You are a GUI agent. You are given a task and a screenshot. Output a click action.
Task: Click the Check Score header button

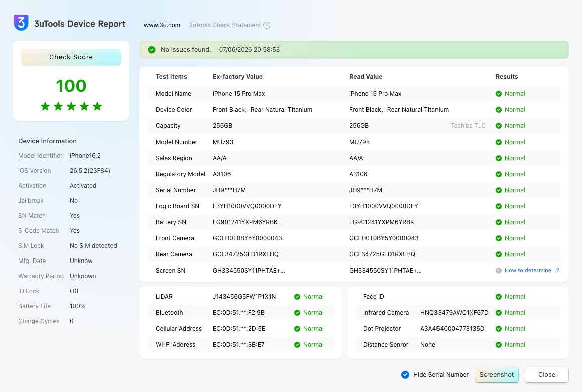(x=71, y=57)
